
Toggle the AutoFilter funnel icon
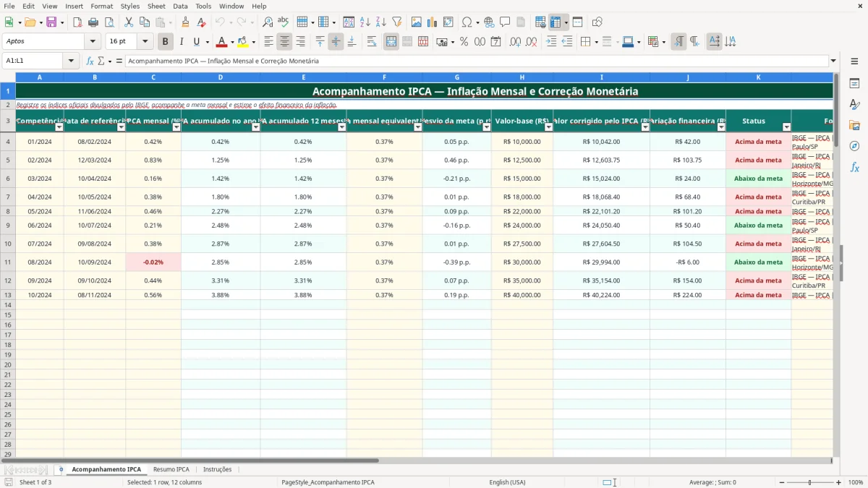click(x=397, y=22)
